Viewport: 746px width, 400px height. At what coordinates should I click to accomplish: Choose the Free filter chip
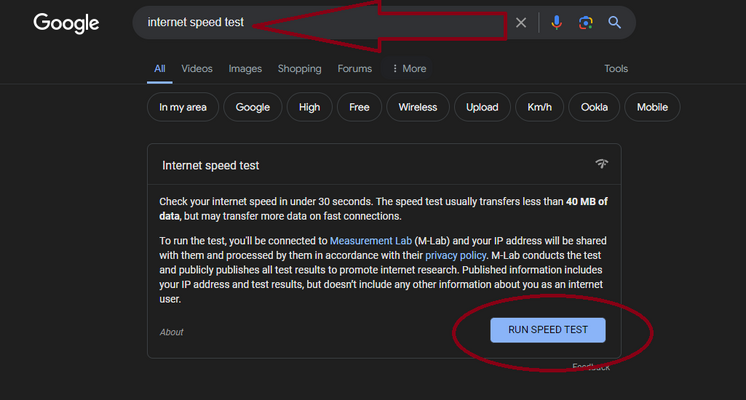(x=359, y=107)
